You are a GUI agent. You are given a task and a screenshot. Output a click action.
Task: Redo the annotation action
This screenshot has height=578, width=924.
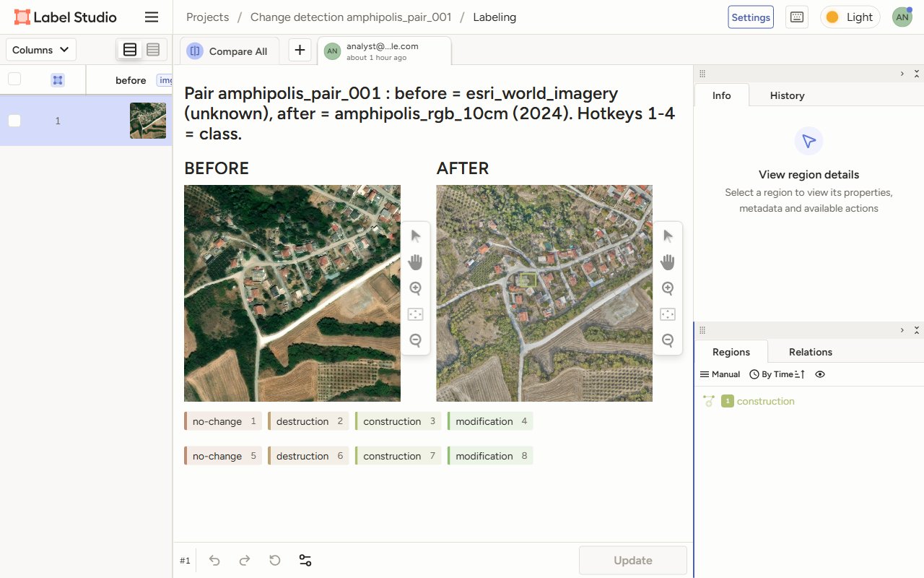(245, 561)
